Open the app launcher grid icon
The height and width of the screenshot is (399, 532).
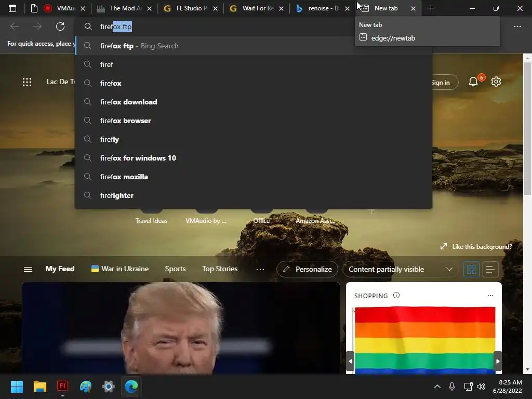tap(27, 82)
